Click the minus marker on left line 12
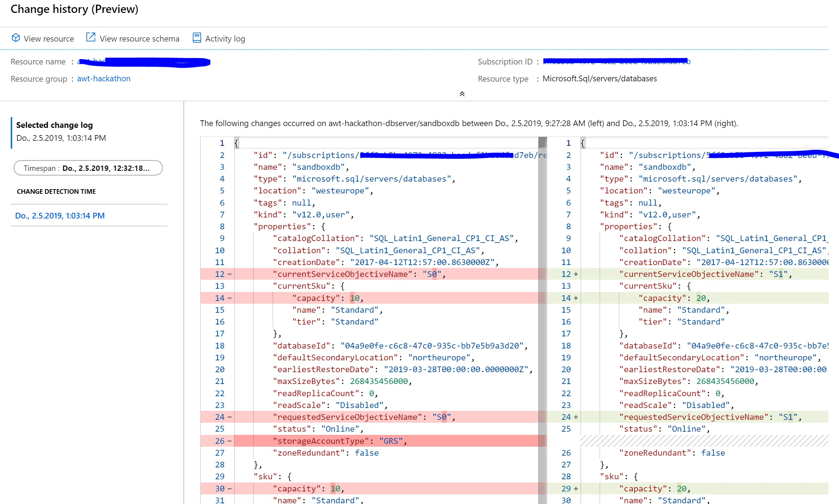This screenshot has height=504, width=839. (x=229, y=274)
